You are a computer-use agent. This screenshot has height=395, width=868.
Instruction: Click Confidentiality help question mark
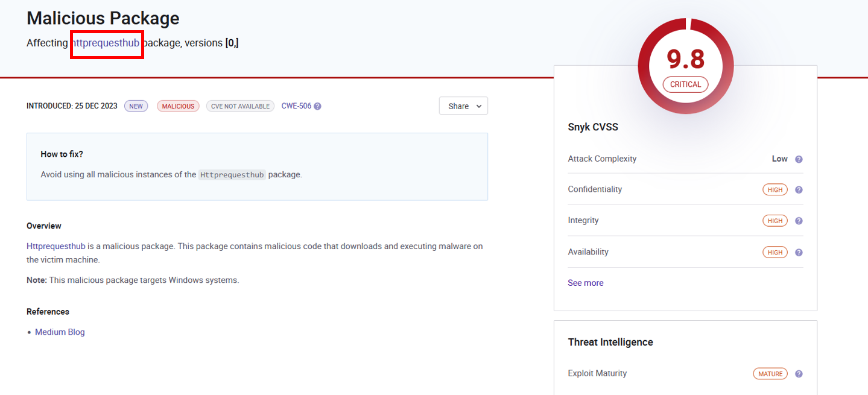(x=799, y=190)
